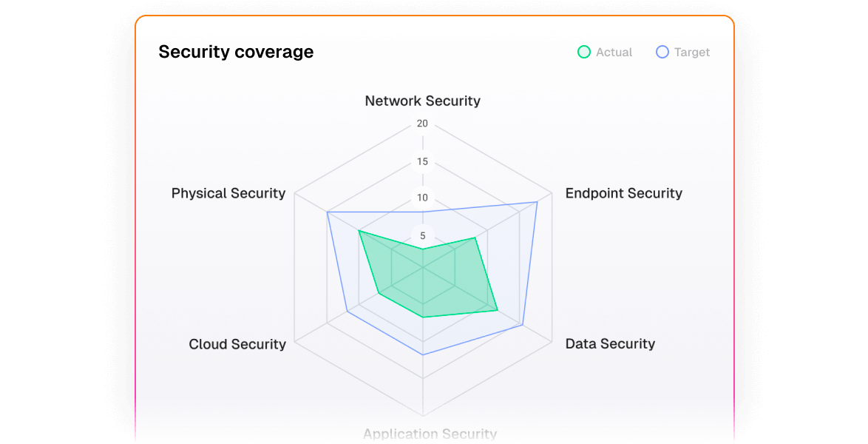868x444 pixels.
Task: Click the 10 scale tick label
Action: 422,198
